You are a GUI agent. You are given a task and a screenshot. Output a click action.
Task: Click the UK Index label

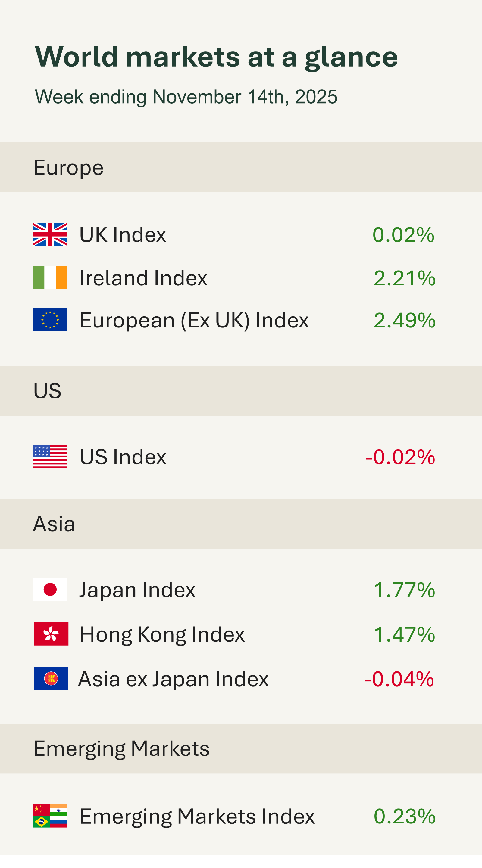tap(123, 234)
